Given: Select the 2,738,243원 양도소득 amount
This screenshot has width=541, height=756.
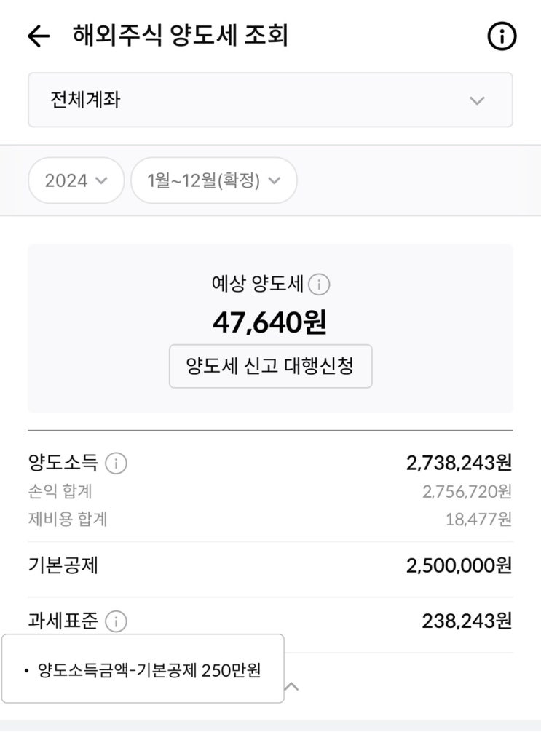Looking at the screenshot, I should [459, 463].
